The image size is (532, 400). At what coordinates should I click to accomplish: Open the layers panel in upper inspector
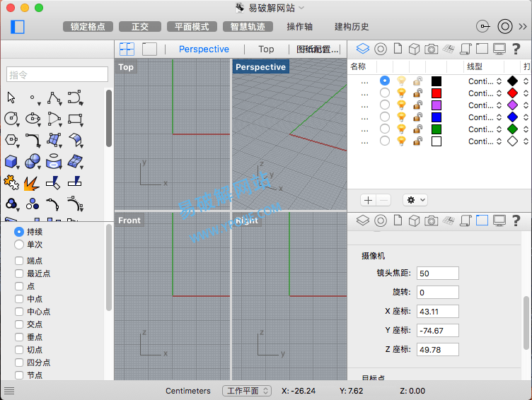[x=363, y=49]
